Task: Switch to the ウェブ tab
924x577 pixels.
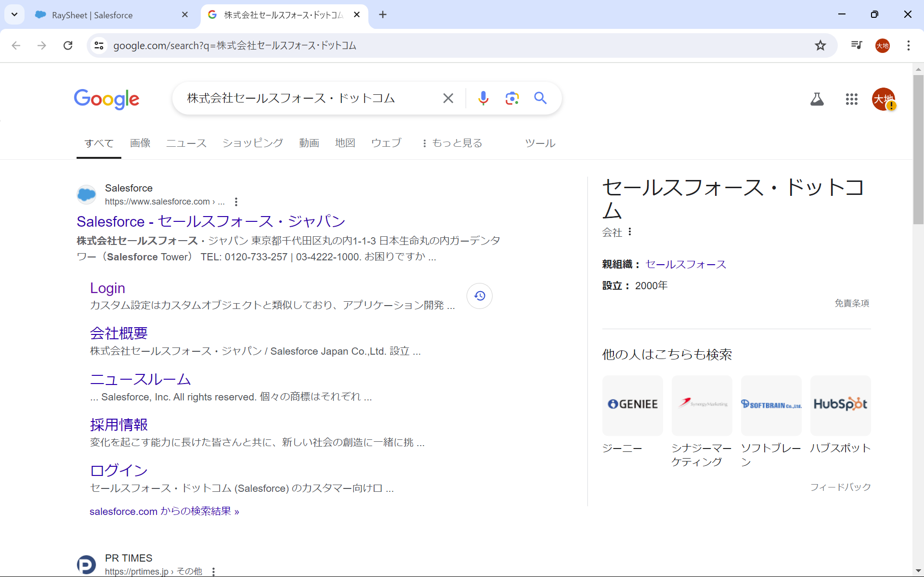Action: click(386, 143)
